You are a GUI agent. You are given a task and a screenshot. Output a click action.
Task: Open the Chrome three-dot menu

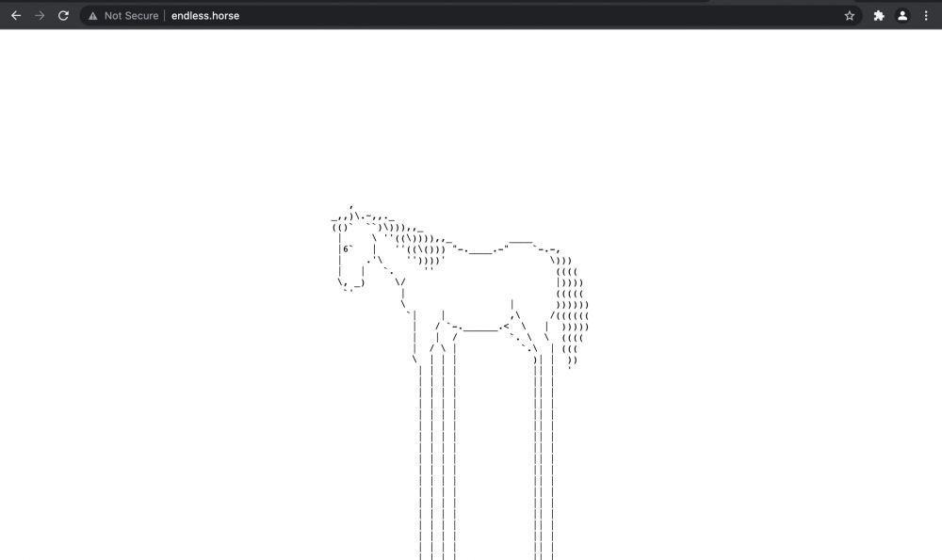tap(926, 16)
